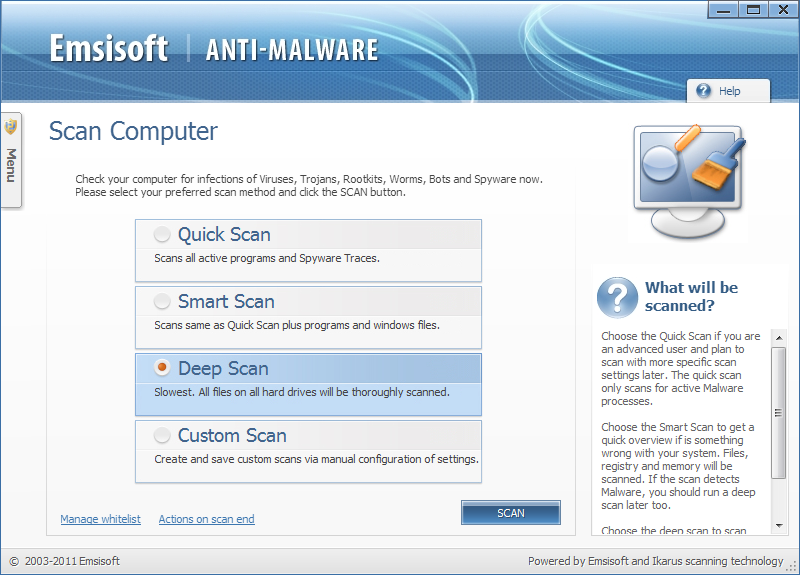The image size is (800, 575).
Task: Click the Emsisoft Anti-Malware logo in the header
Action: click(x=214, y=49)
